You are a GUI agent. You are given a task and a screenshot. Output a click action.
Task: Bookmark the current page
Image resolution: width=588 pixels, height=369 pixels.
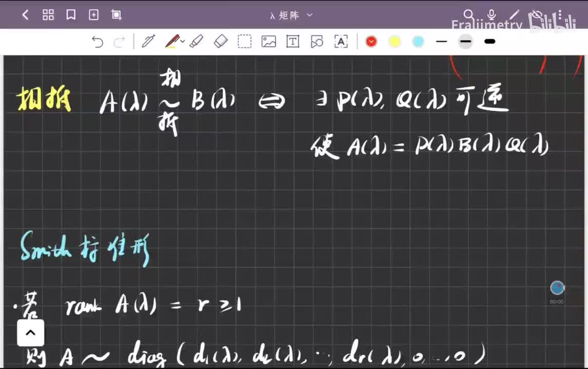71,15
